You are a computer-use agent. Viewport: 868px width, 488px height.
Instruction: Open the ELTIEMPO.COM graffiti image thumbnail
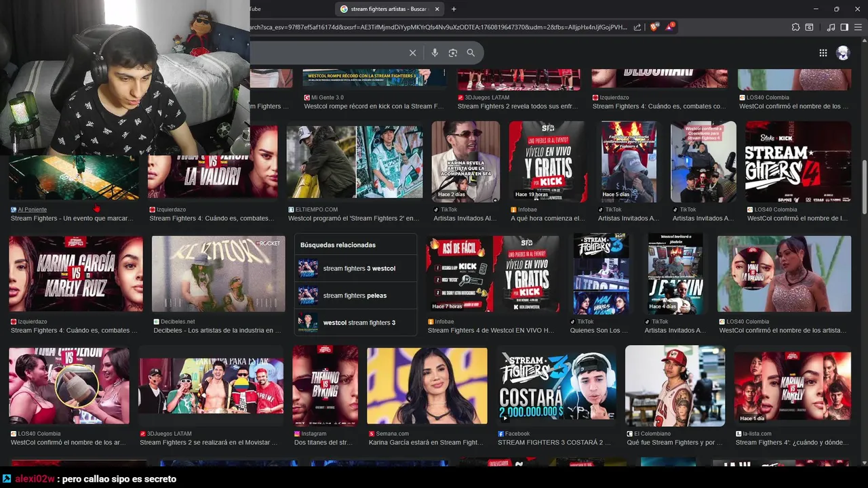(354, 162)
